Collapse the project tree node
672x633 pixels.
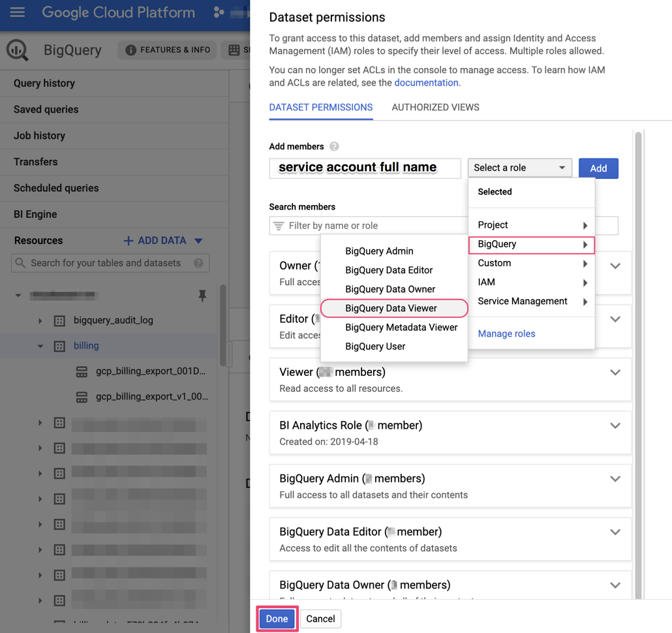[18, 295]
